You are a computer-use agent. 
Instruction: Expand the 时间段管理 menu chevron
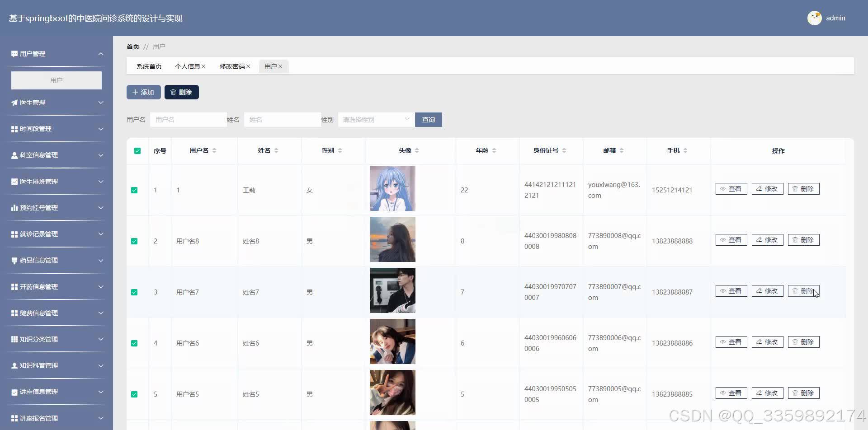point(101,129)
